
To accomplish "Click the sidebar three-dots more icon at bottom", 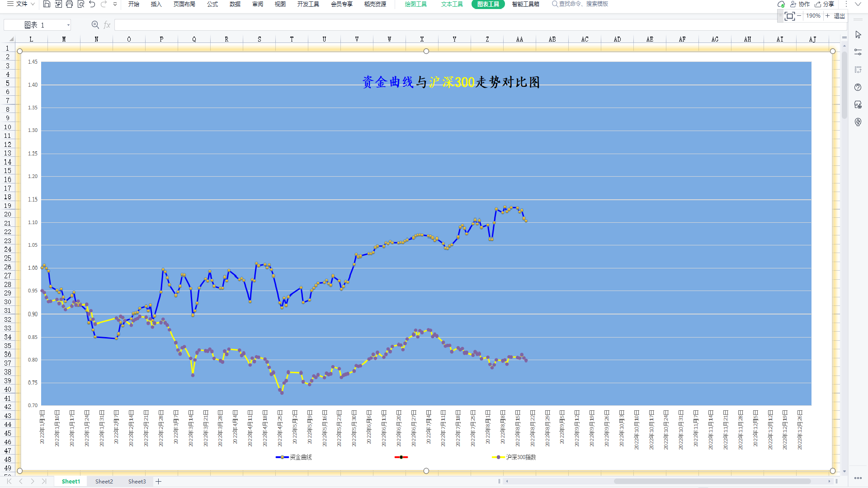I will coord(858,478).
